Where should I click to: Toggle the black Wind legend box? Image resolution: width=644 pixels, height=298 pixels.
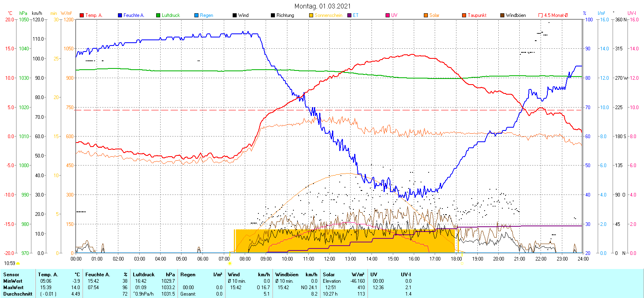(x=235, y=15)
